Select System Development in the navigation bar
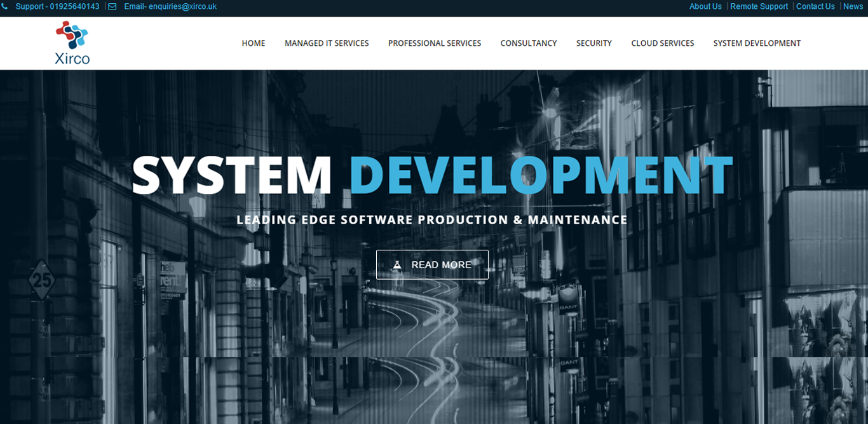 pos(757,43)
